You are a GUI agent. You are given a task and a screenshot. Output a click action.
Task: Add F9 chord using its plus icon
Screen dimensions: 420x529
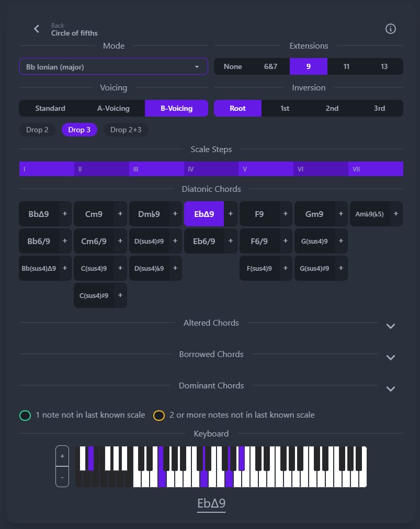click(286, 214)
